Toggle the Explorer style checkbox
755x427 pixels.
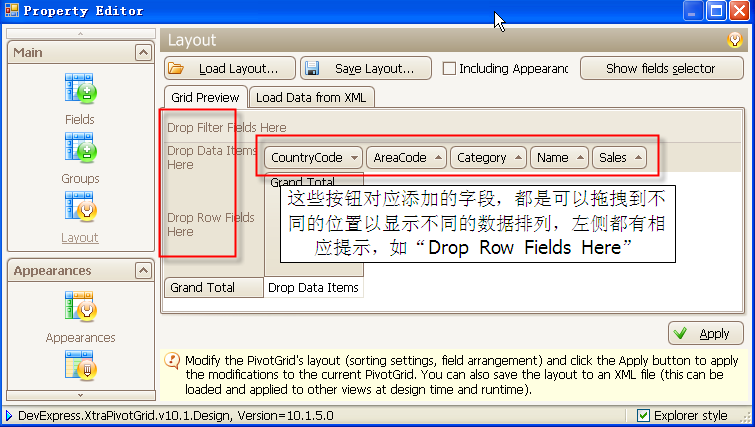click(643, 415)
